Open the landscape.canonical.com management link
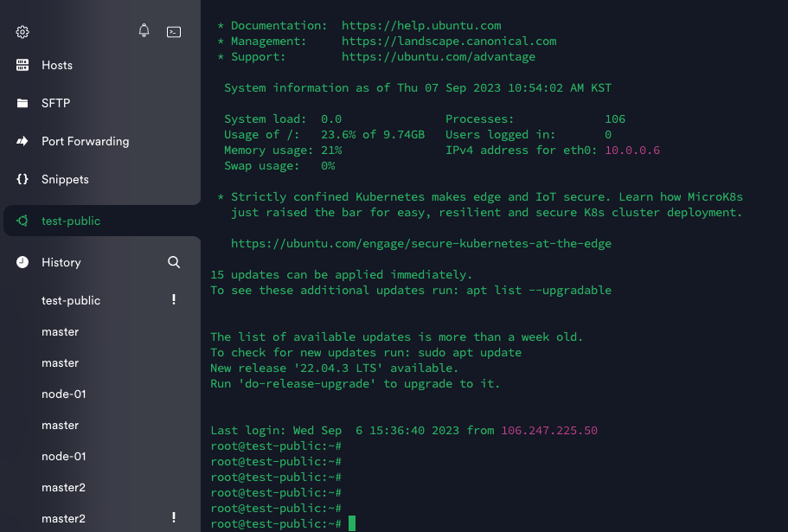This screenshot has height=532, width=788. coord(449,42)
